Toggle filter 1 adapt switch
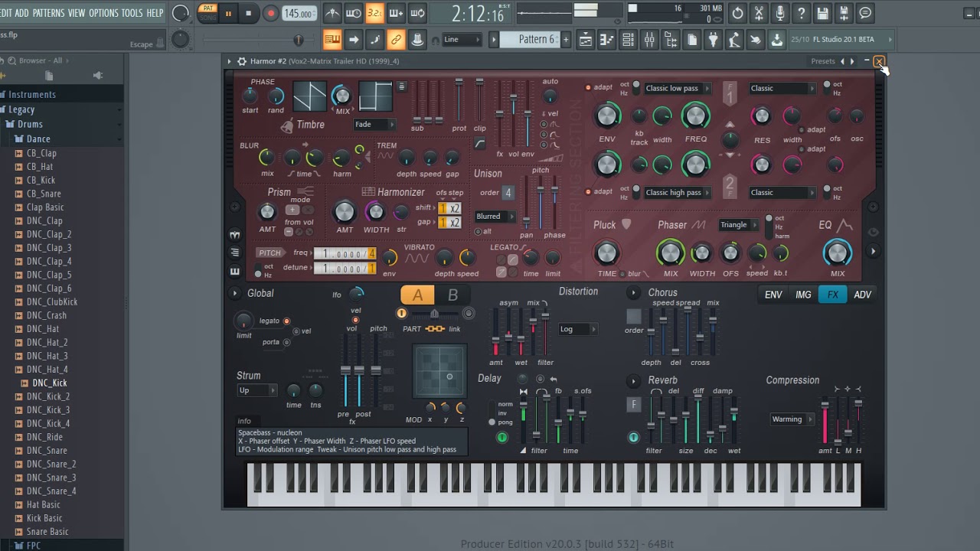Viewport: 980px width, 551px height. coord(588,87)
